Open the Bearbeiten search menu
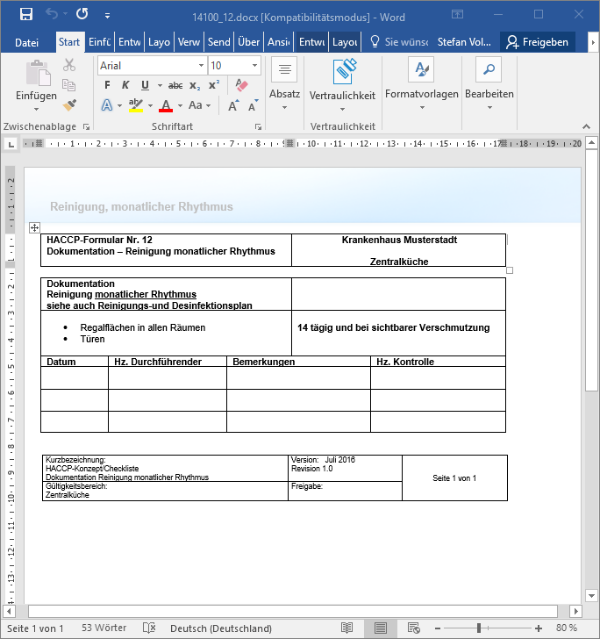600x639 pixels. click(x=489, y=71)
